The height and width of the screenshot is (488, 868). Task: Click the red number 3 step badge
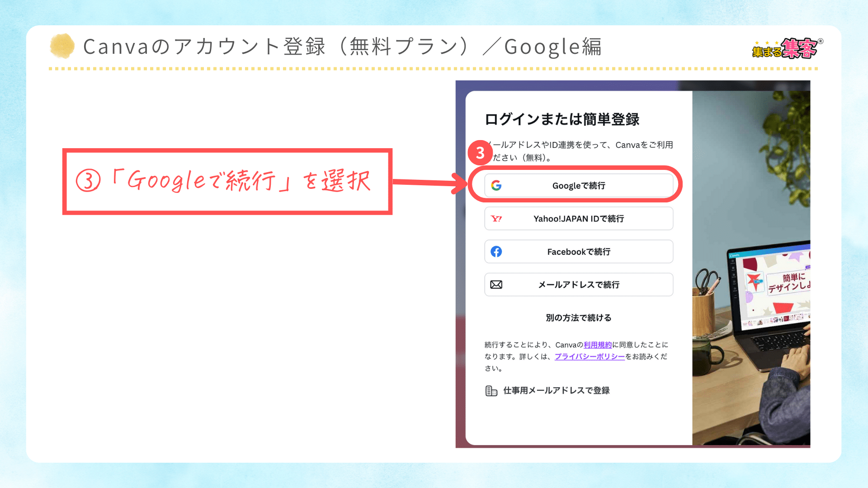pos(480,153)
